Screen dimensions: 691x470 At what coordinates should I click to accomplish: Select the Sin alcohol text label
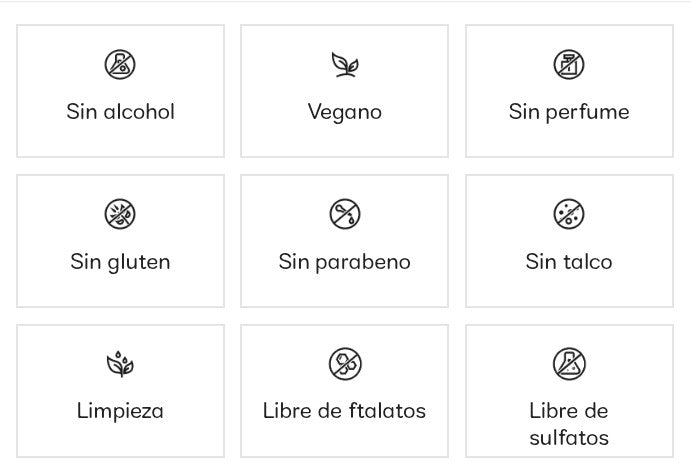120,112
